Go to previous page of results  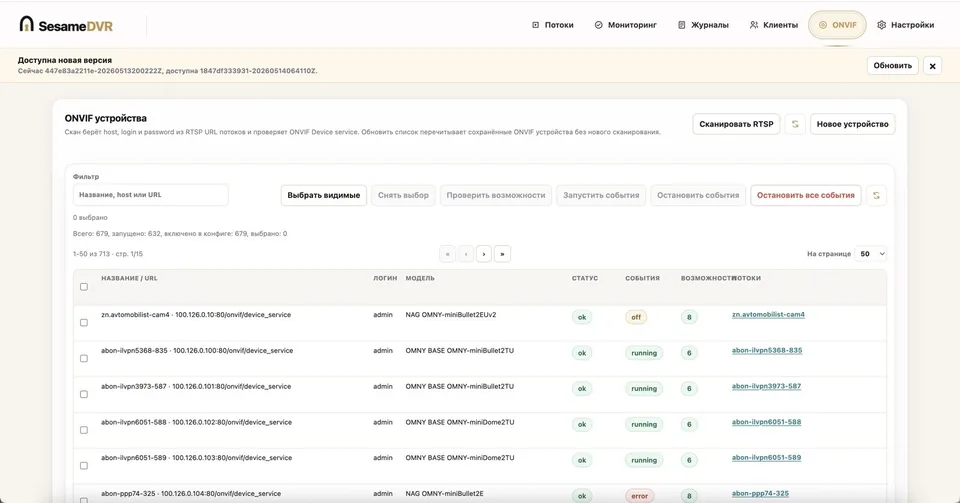coord(466,254)
